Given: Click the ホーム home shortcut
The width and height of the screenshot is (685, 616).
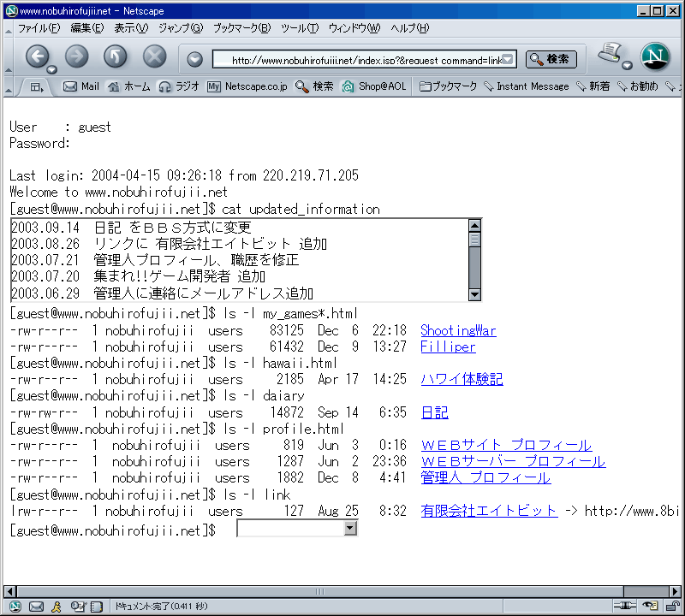Looking at the screenshot, I should [x=129, y=86].
